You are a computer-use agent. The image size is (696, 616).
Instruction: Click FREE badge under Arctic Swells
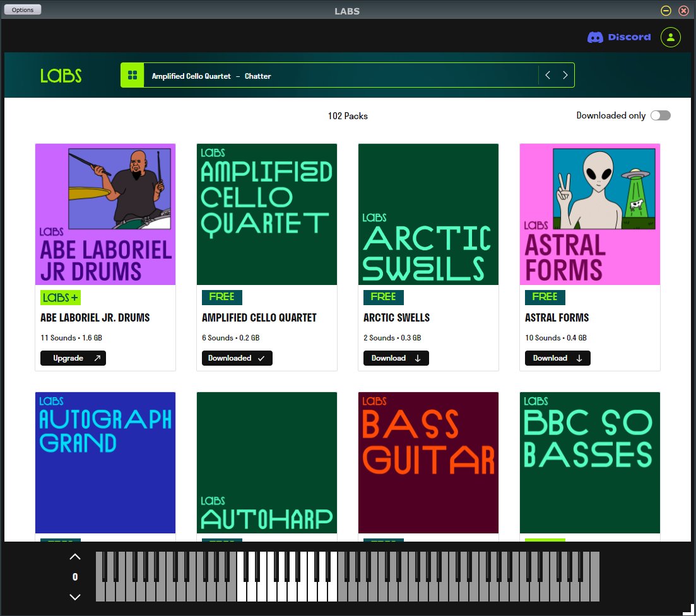click(384, 297)
